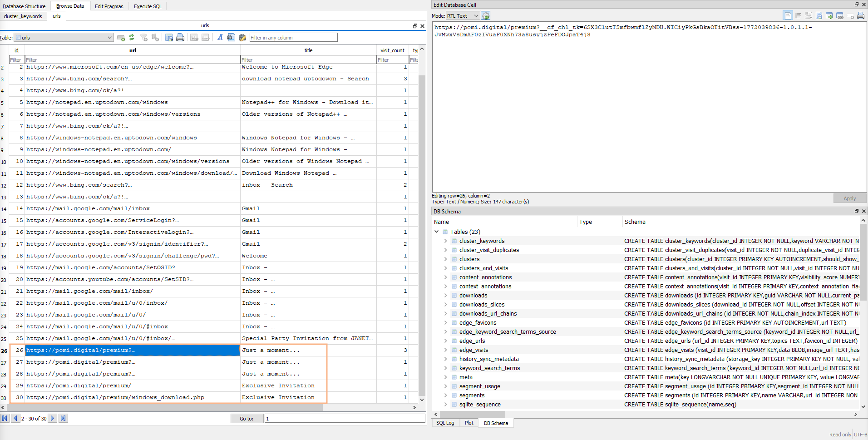Screen dimensions: 868x440
Task: Switch to cluster_keywords table tab
Action: 23,16
